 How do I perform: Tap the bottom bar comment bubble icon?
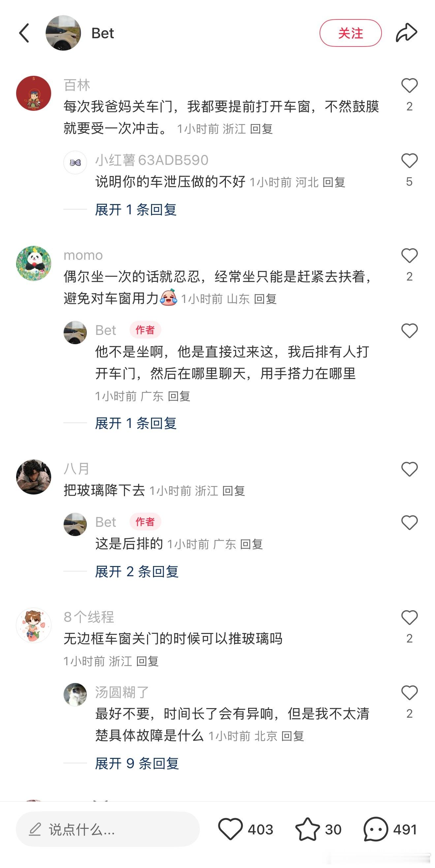tap(376, 829)
